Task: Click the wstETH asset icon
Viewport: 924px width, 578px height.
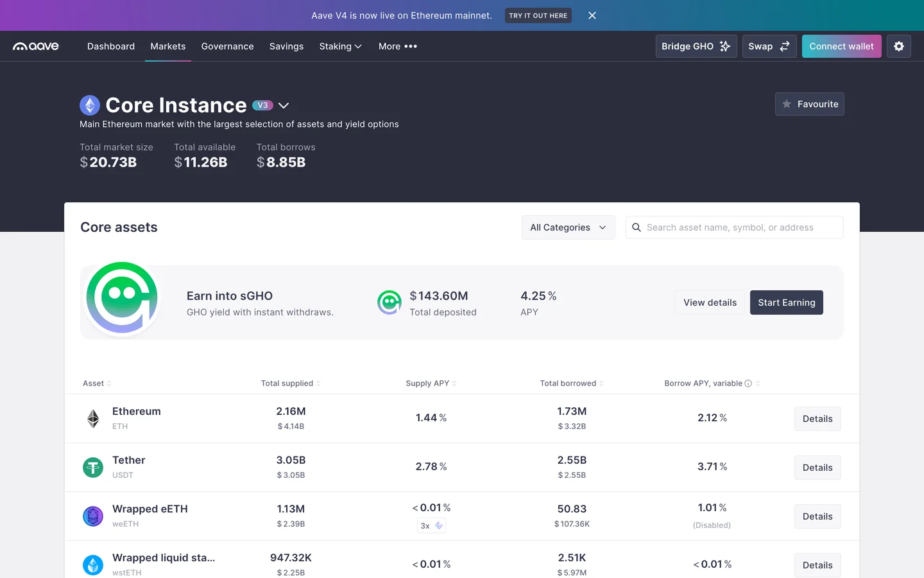Action: [93, 565]
